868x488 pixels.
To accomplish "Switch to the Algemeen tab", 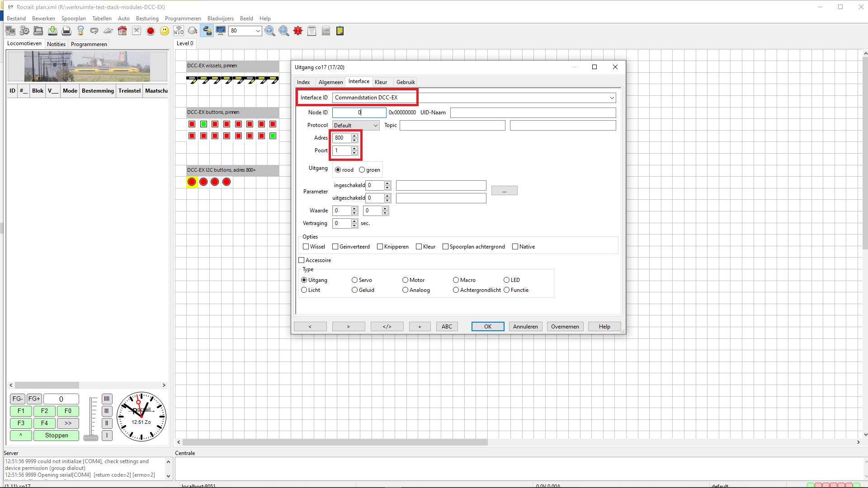I will coord(330,82).
